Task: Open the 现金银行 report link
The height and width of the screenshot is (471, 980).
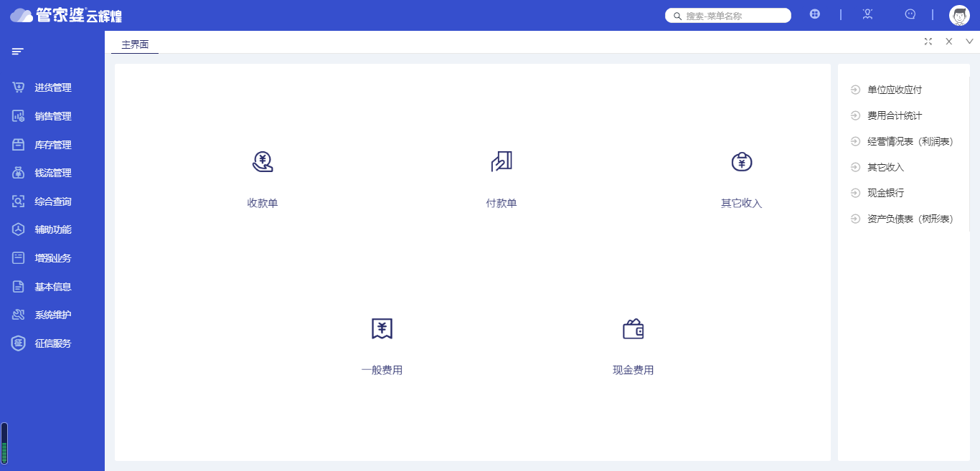Action: coord(885,193)
